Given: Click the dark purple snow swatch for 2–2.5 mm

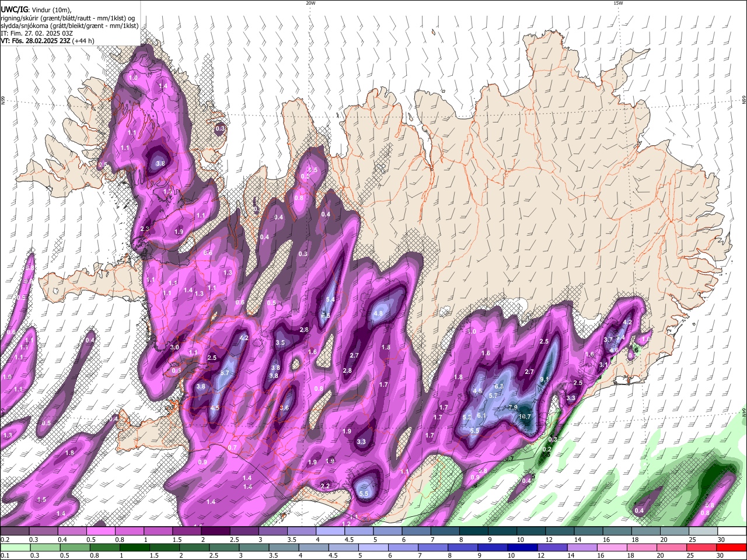Looking at the screenshot, I should [215, 531].
